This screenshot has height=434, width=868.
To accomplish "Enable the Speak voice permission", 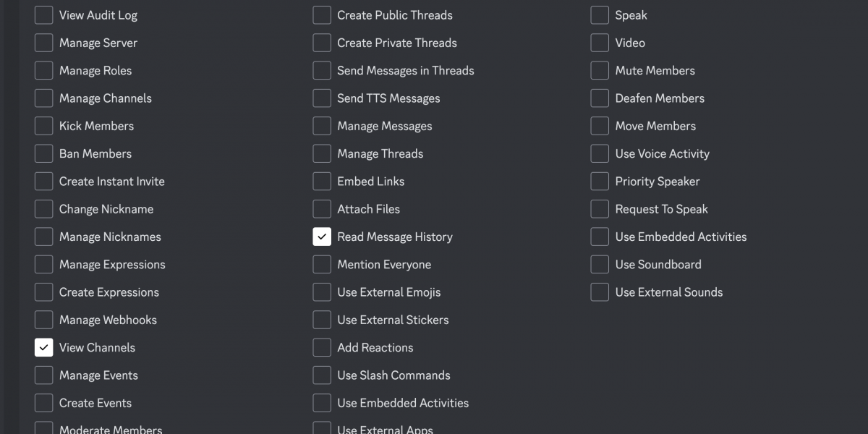I will [x=600, y=15].
